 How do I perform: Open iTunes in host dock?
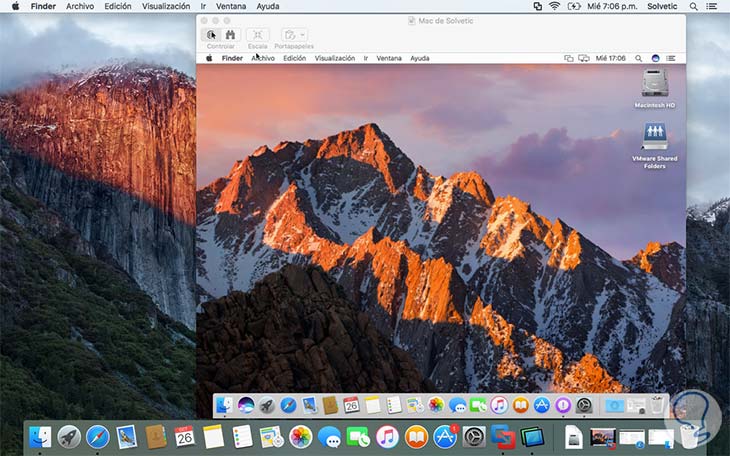[x=387, y=437]
